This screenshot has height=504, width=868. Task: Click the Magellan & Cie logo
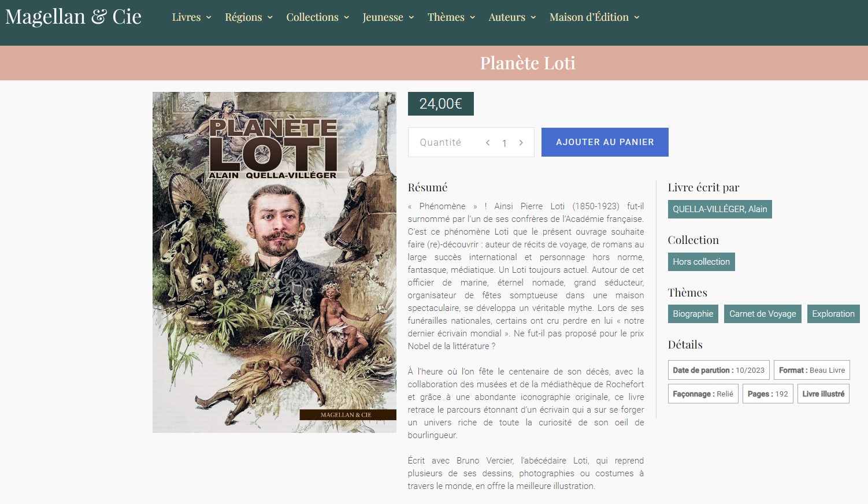point(73,17)
